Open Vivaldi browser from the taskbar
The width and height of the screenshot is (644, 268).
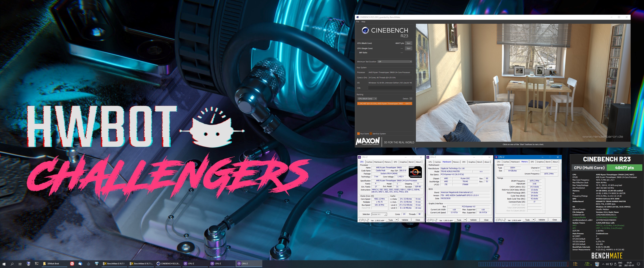coord(72,263)
